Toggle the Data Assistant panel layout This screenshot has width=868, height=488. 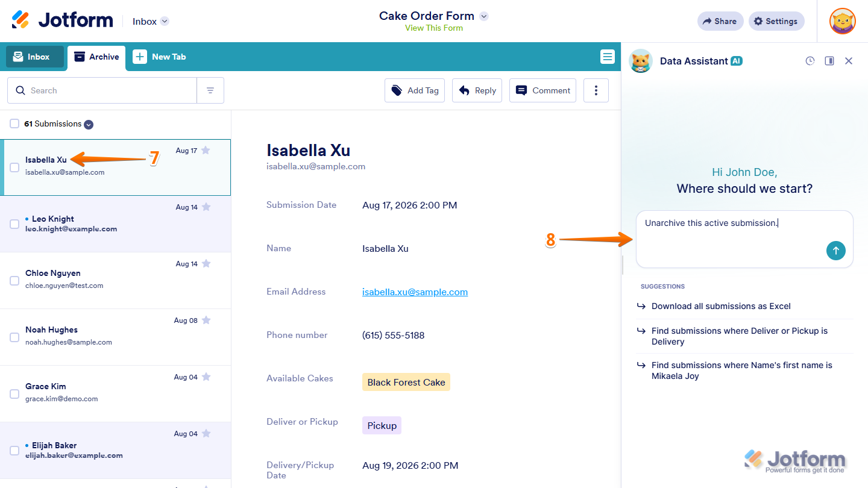click(829, 61)
